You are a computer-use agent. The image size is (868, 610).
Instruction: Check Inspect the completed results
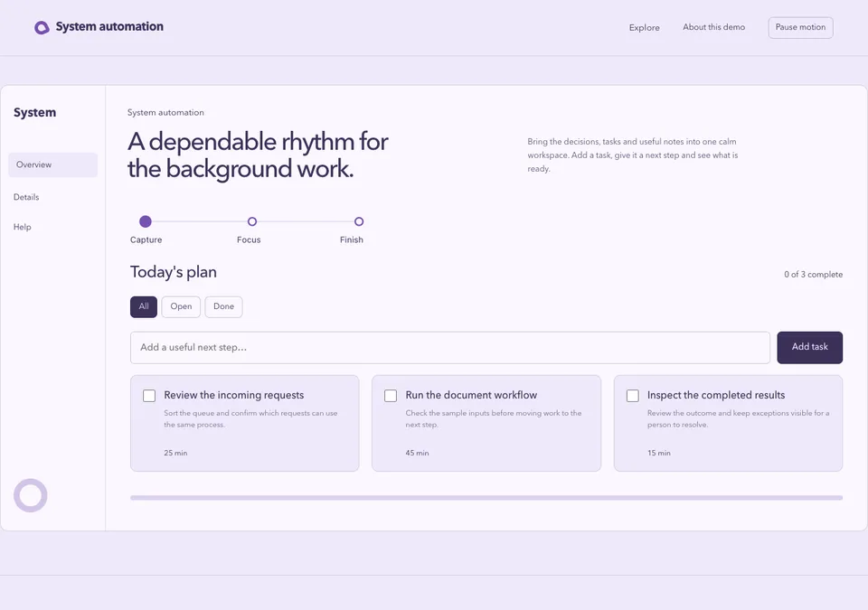click(633, 396)
